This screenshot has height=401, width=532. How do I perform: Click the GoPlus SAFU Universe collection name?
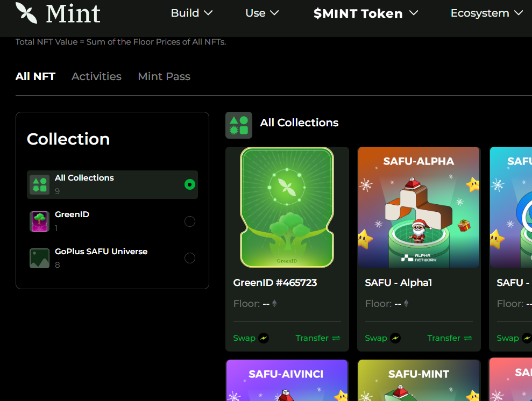(101, 252)
